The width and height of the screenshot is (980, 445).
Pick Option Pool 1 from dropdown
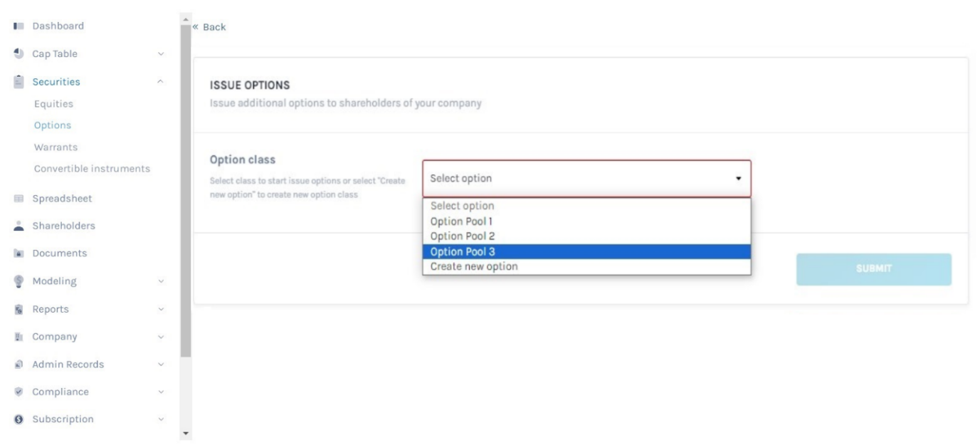(586, 221)
